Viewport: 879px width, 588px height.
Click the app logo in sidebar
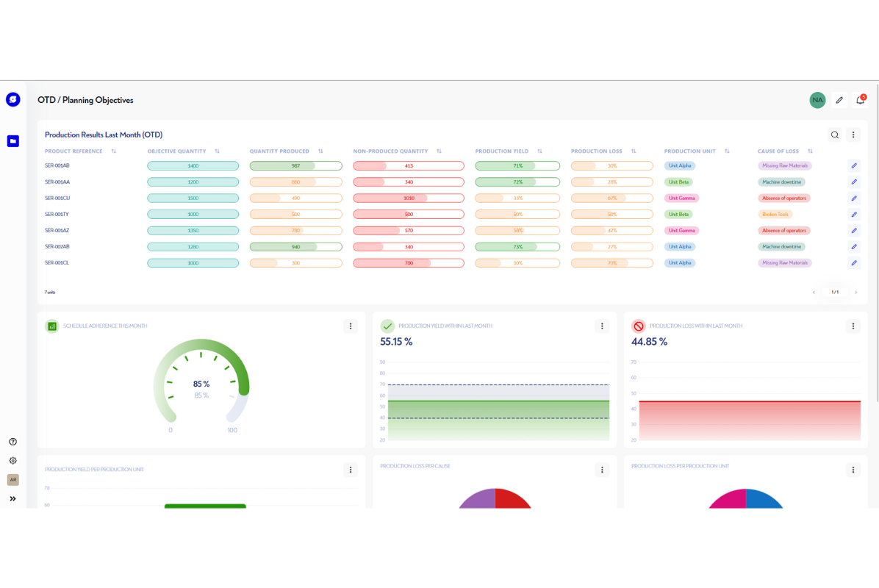(13, 100)
